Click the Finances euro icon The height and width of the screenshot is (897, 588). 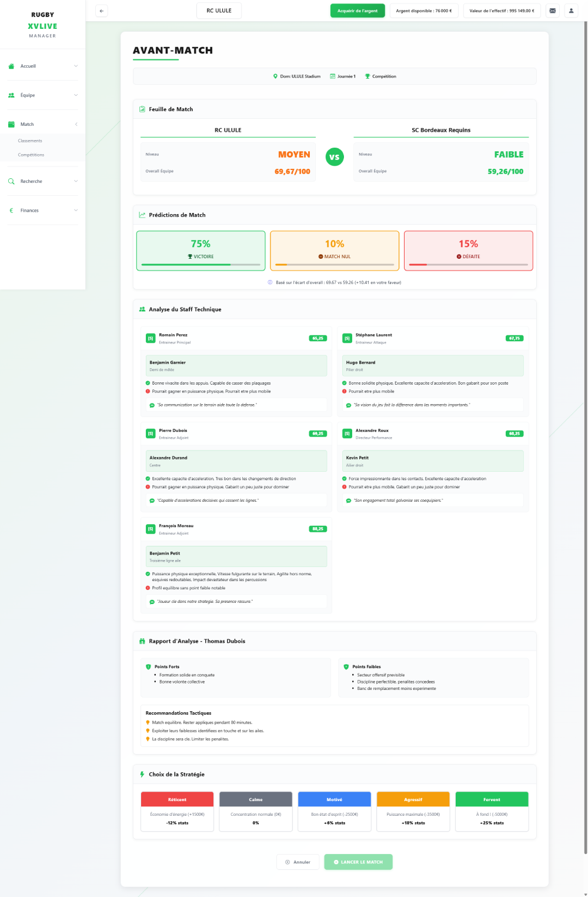(x=11, y=211)
